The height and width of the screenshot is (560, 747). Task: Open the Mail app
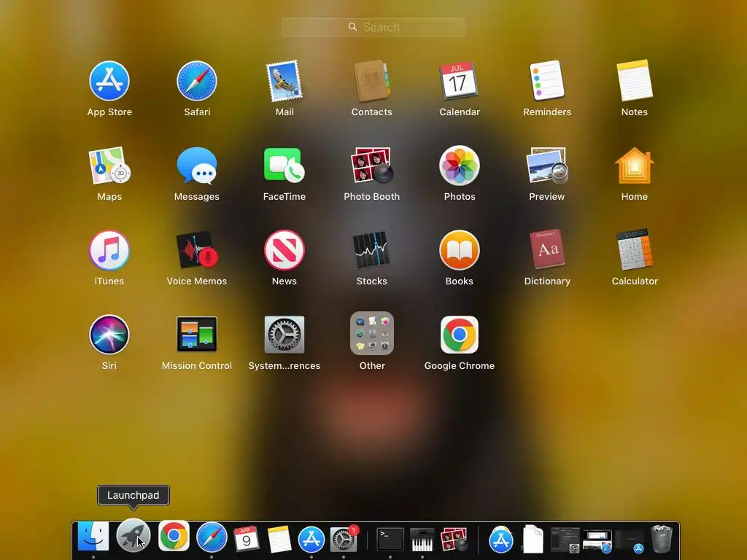285,81
